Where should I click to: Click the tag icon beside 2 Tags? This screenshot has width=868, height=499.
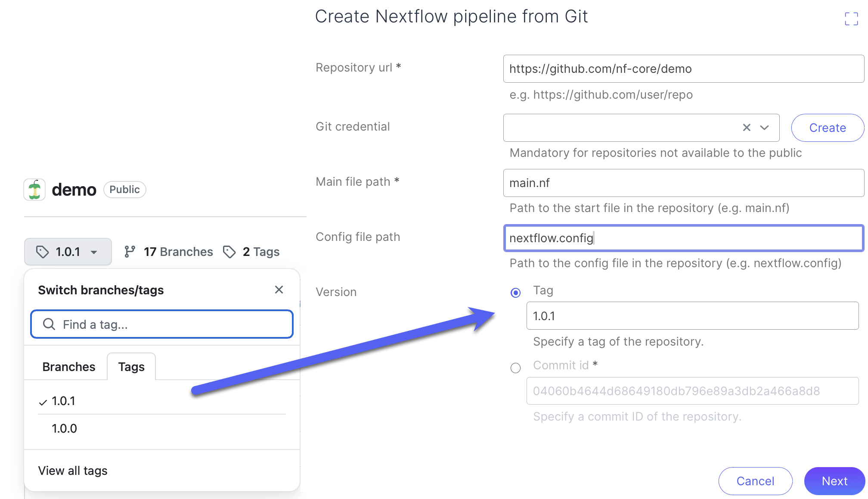[229, 252]
